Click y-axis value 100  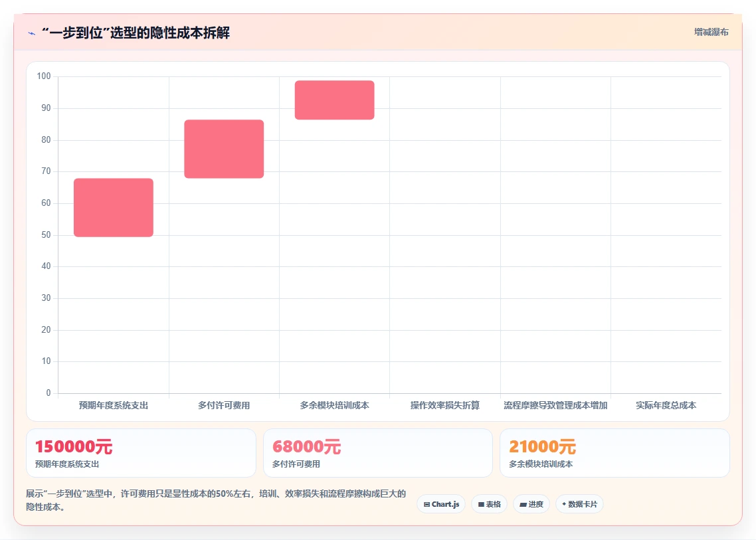click(x=43, y=76)
